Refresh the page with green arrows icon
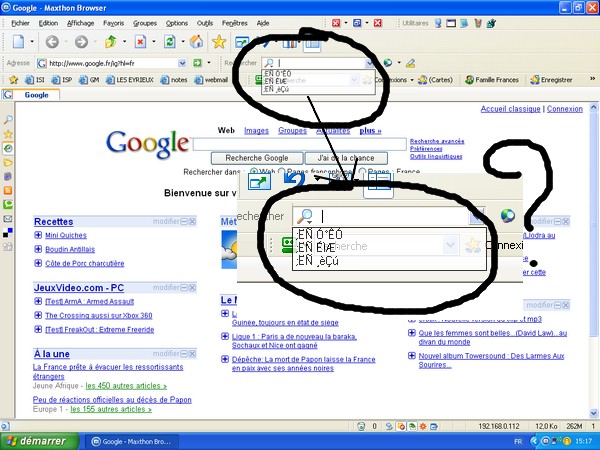600x450 pixels. tap(170, 41)
